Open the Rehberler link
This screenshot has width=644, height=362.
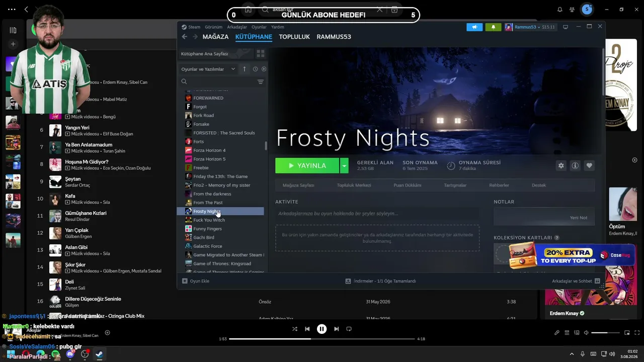pyautogui.click(x=499, y=185)
